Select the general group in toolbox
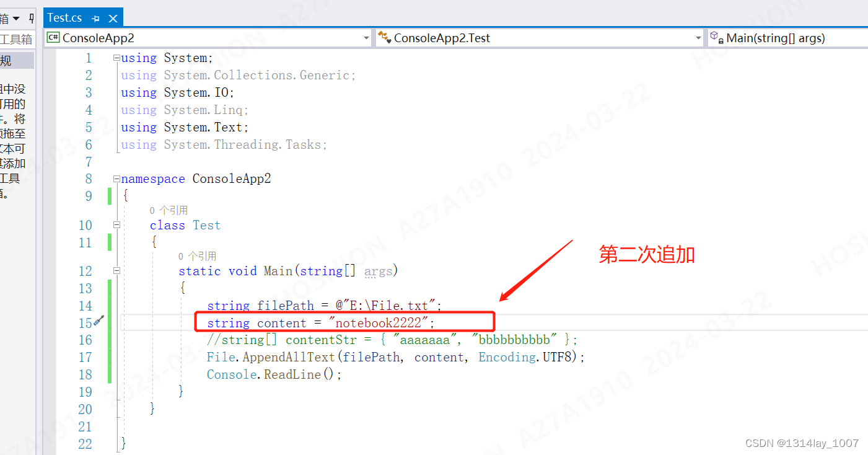Image resolution: width=868 pixels, height=455 pixels. point(17,61)
